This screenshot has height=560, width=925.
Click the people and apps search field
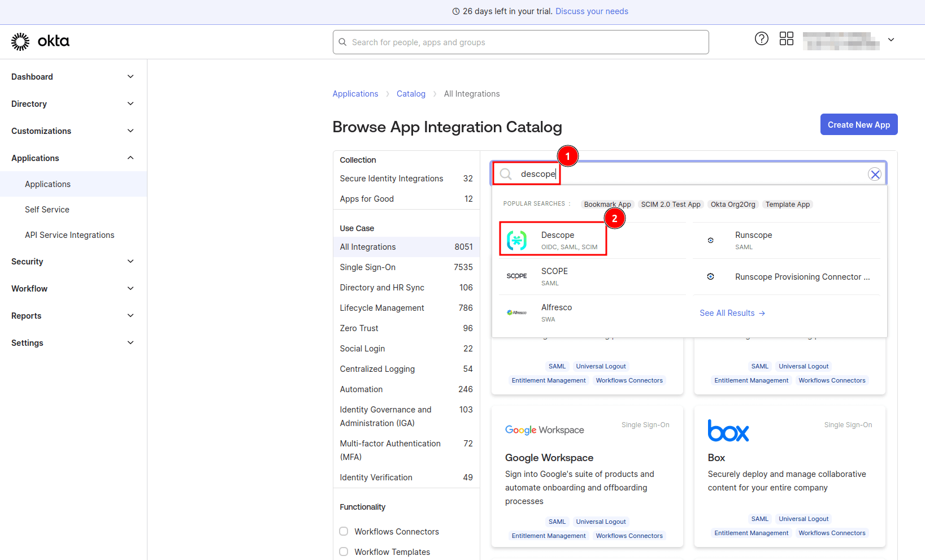coord(520,42)
